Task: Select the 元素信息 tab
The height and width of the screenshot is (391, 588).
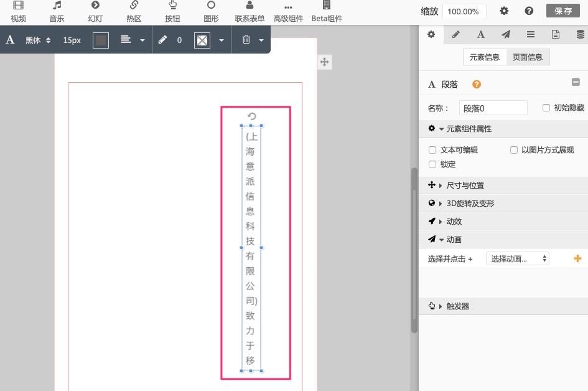Action: (x=484, y=57)
